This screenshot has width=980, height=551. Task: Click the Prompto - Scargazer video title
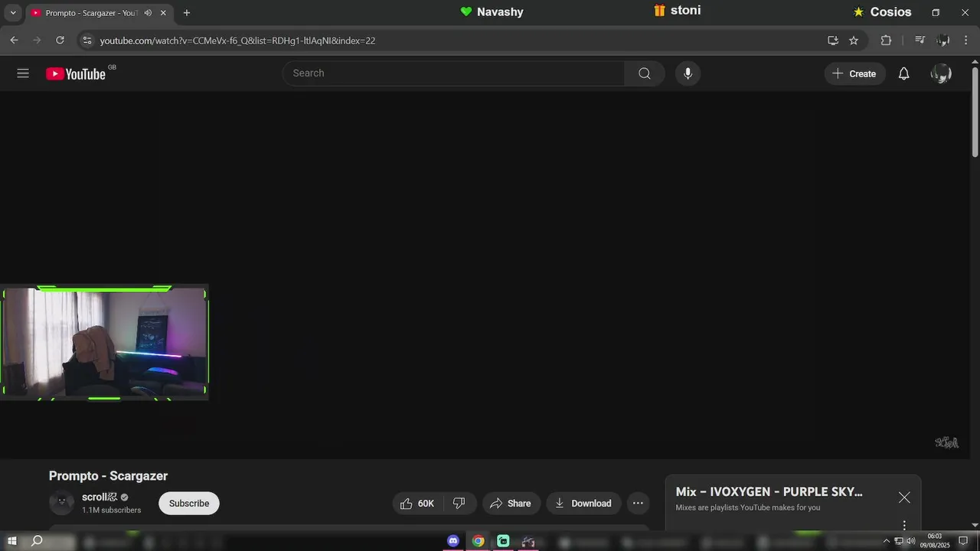click(x=108, y=476)
